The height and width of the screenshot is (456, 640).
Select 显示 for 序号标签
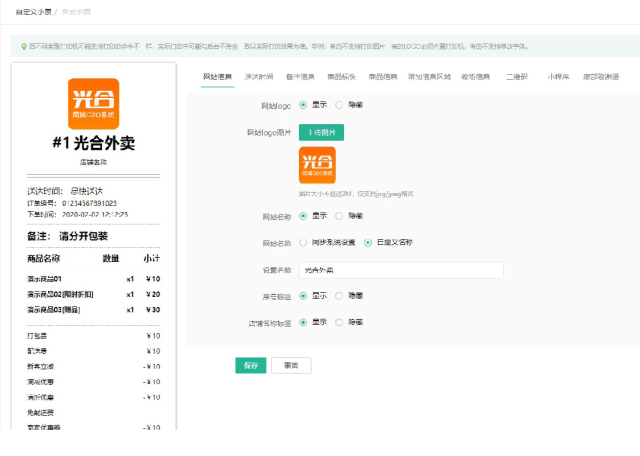[303, 296]
